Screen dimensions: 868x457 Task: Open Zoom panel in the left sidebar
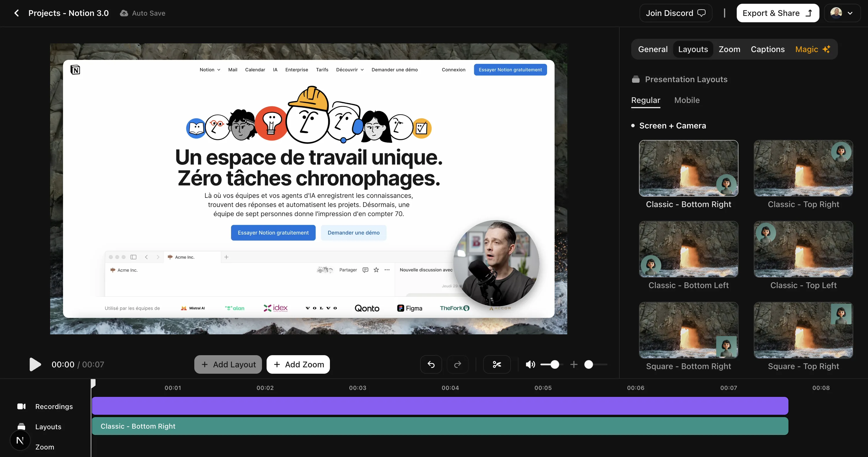(x=44, y=447)
